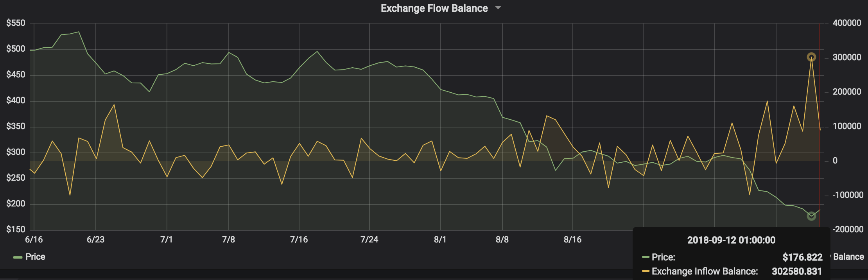The width and height of the screenshot is (868, 280).
Task: Click the $500 left axis label
Action: tap(16, 49)
